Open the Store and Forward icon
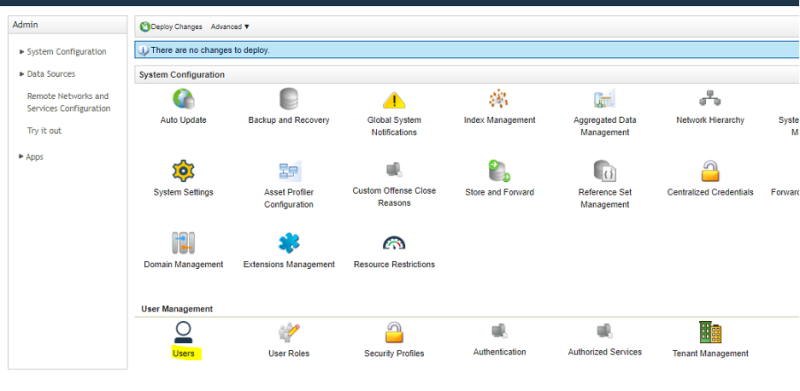This screenshot has height=391, width=800. [499, 171]
